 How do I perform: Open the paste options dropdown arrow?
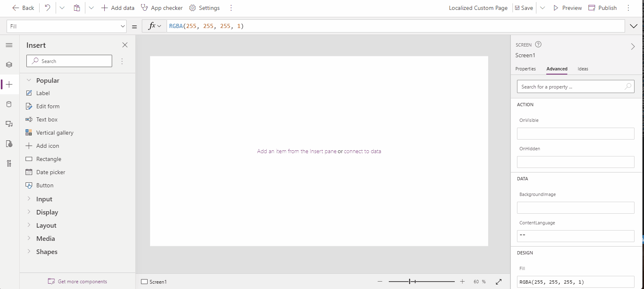[91, 8]
